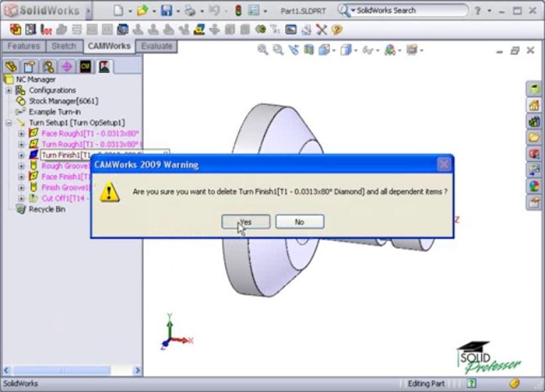545x392 pixels.
Task: Click the horizontal scrollbar in tree panel
Action: click(x=62, y=370)
